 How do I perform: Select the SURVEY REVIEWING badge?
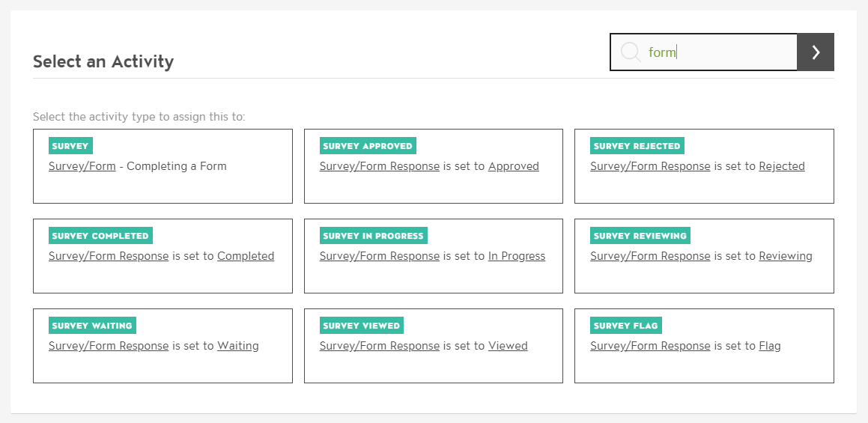point(640,236)
